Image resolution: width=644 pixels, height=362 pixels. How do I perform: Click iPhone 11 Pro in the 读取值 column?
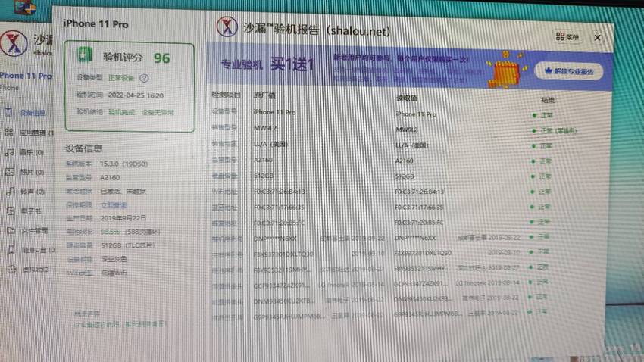[x=416, y=114]
